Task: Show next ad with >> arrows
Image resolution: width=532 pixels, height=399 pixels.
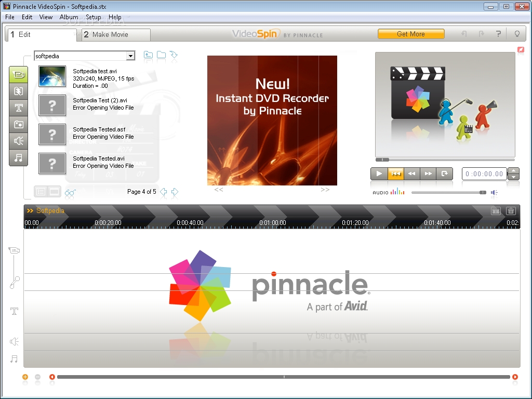Action: pos(325,190)
